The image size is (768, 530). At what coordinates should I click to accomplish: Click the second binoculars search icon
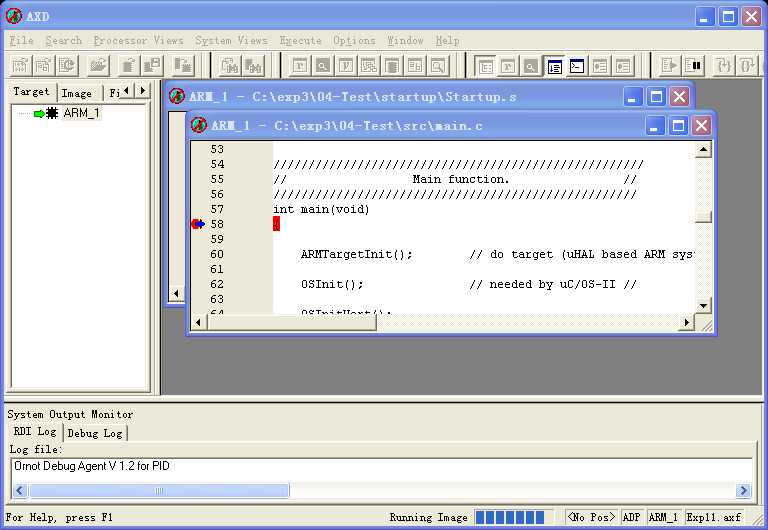click(253, 65)
